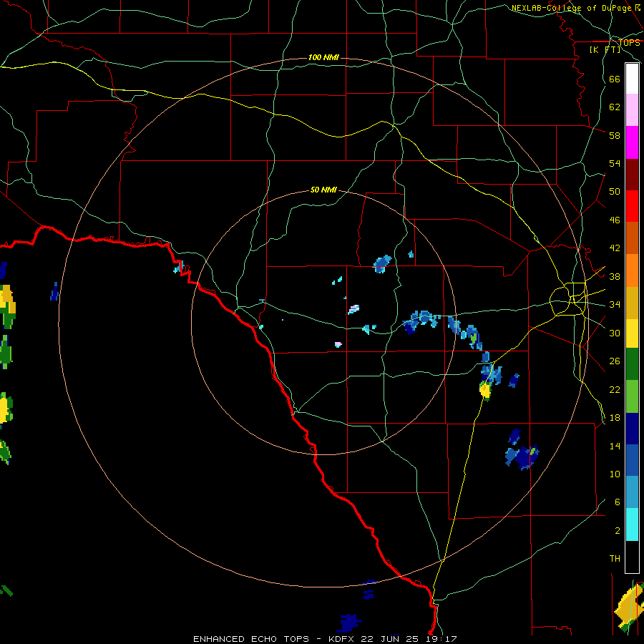Click the "TH" threshold label

615,559
